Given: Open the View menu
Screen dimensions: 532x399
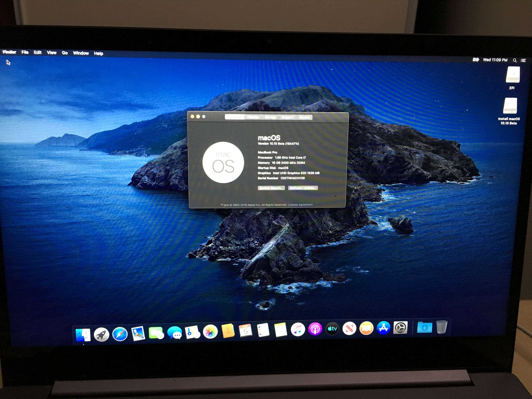Looking at the screenshot, I should (x=51, y=53).
